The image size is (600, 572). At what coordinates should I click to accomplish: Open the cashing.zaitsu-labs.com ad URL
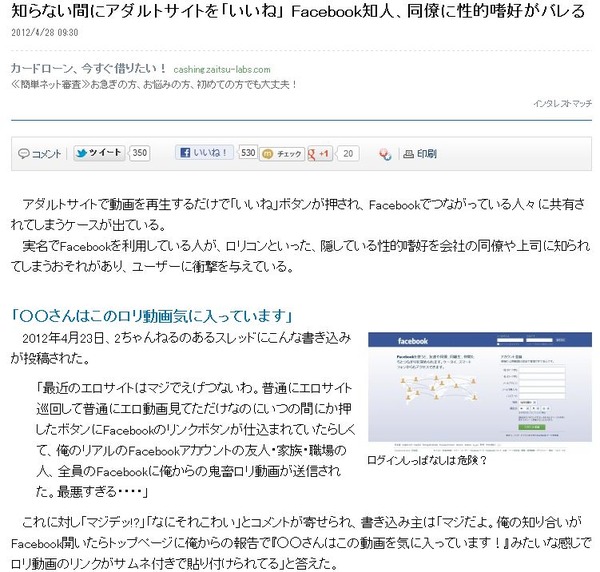pyautogui.click(x=222, y=70)
